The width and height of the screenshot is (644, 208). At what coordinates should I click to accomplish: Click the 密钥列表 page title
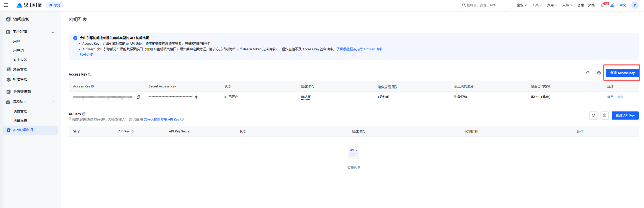[x=78, y=19]
